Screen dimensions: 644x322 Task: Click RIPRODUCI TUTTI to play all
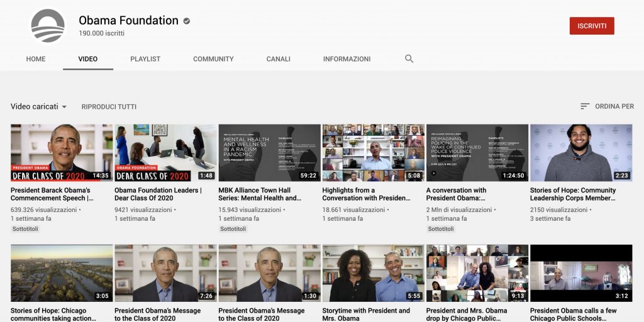tap(109, 107)
